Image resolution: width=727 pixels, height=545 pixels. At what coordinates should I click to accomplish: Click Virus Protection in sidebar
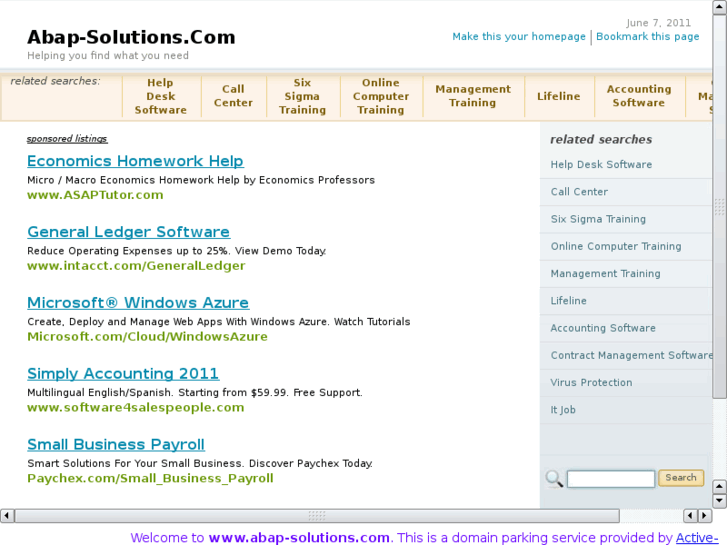591,383
